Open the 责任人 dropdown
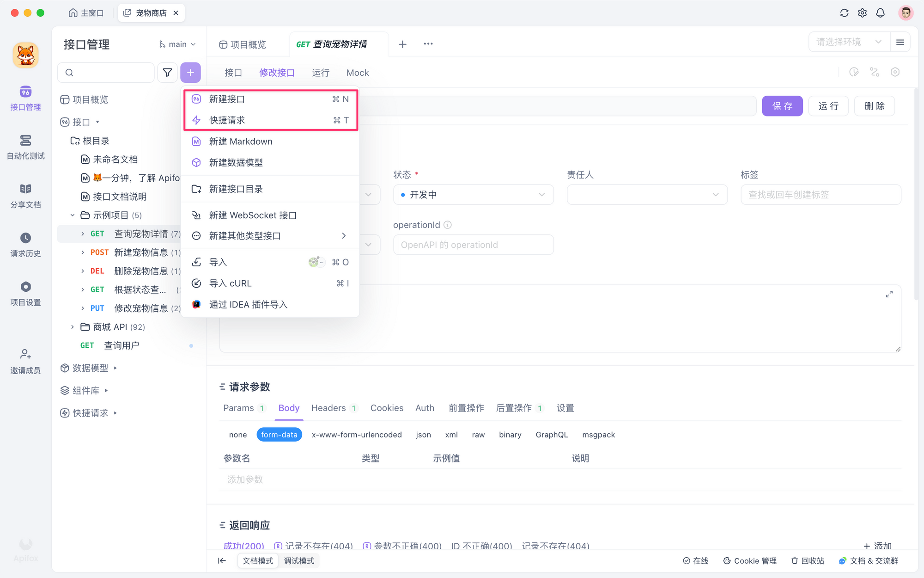The image size is (924, 578). [647, 195]
